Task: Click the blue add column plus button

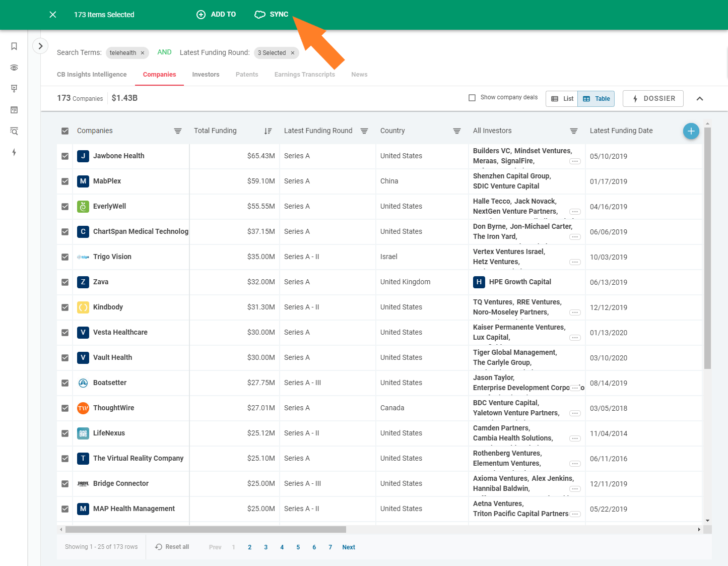Action: (x=691, y=131)
